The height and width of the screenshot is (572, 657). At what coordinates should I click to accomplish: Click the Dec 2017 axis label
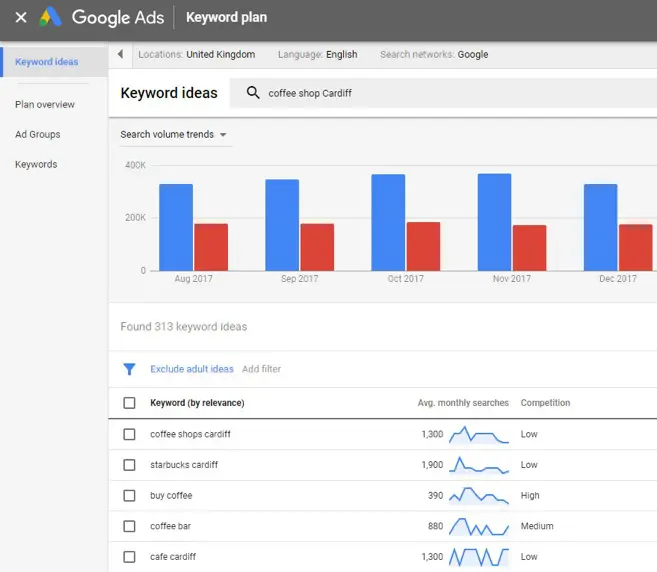coord(618,279)
